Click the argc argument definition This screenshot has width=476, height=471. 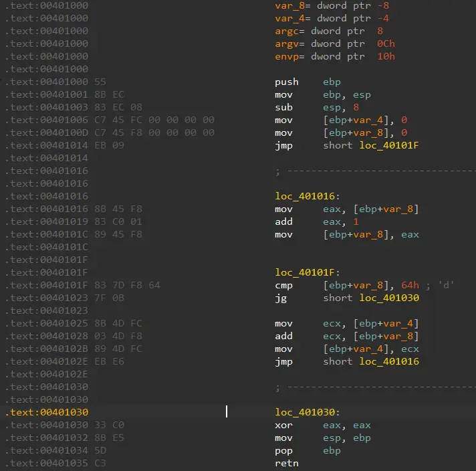[329, 31]
